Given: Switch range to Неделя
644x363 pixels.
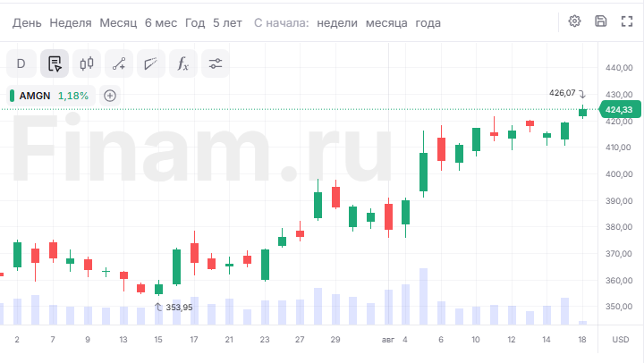Looking at the screenshot, I should (71, 23).
